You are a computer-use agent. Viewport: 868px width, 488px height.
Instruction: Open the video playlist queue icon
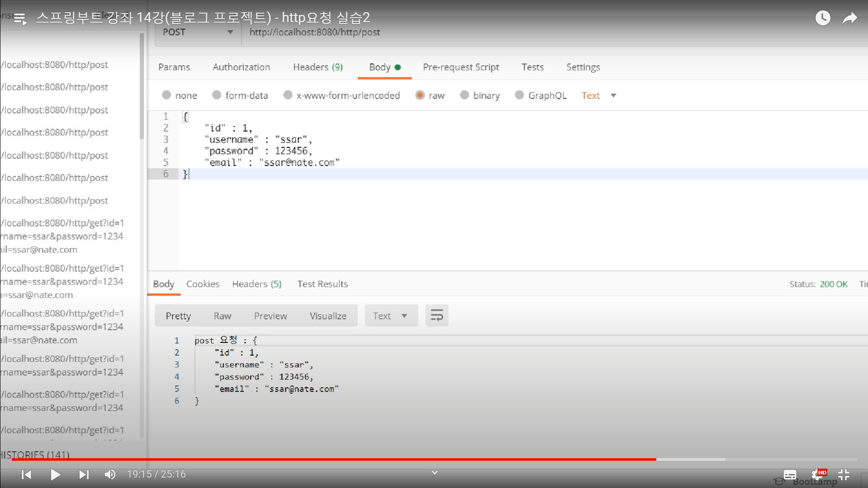pyautogui.click(x=20, y=19)
